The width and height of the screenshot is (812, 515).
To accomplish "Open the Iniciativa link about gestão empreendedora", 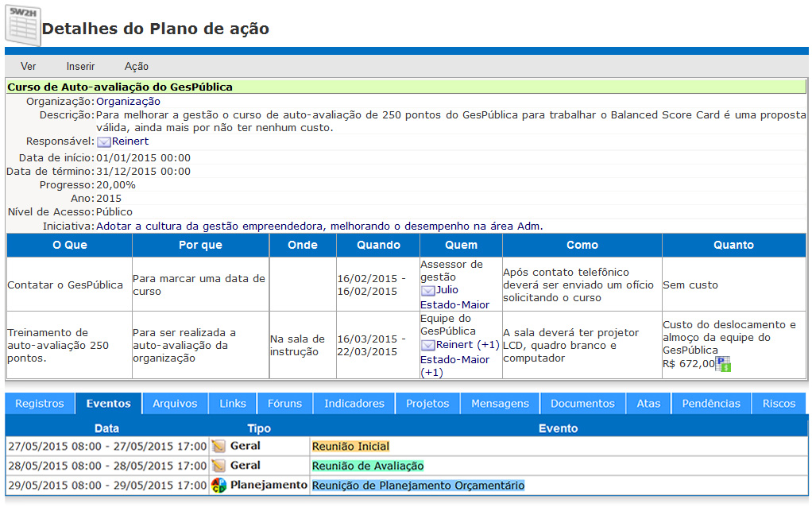I will pos(319,227).
